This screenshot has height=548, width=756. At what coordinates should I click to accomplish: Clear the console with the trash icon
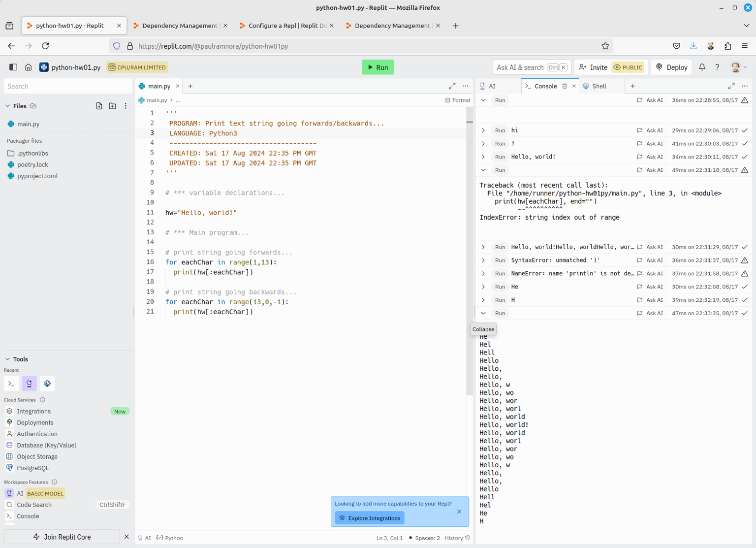[565, 86]
